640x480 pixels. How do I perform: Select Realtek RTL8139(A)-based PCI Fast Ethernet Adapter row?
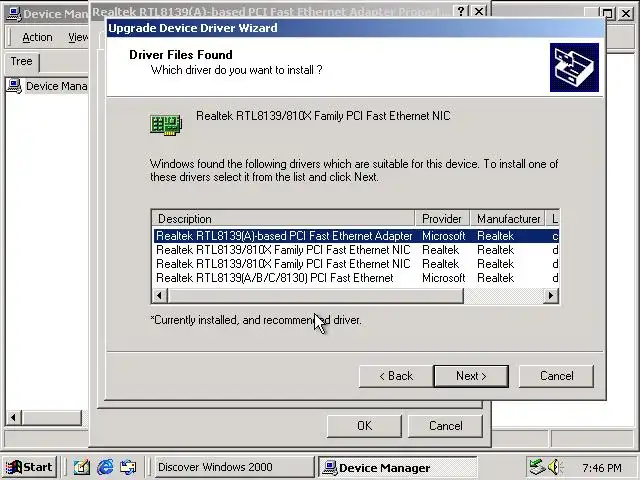(356, 236)
